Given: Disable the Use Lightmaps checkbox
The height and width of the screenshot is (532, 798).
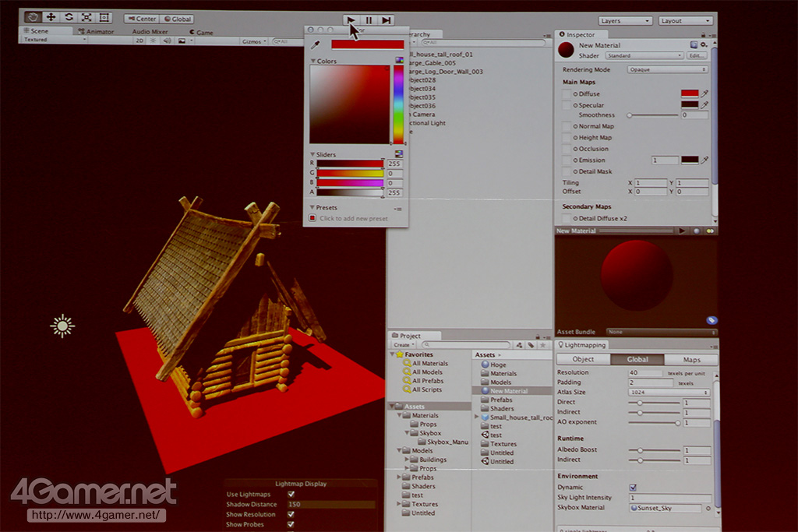Looking at the screenshot, I should tap(291, 494).
